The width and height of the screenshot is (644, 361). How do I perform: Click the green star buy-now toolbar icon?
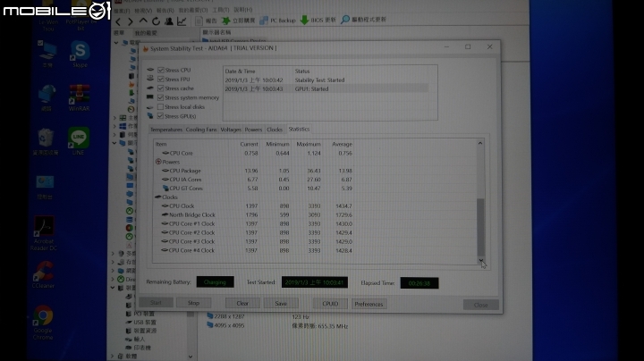pos(226,21)
